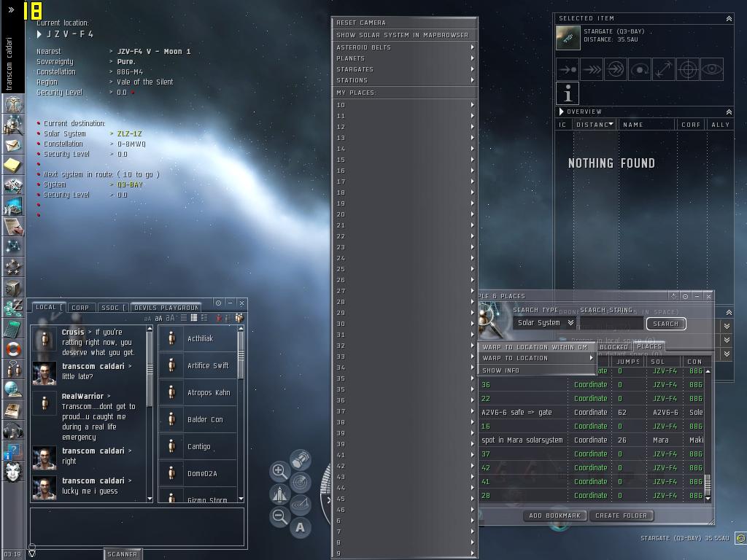Select Reset Camera menu entry
Image resolution: width=747 pixels, height=560 pixels.
404,23
